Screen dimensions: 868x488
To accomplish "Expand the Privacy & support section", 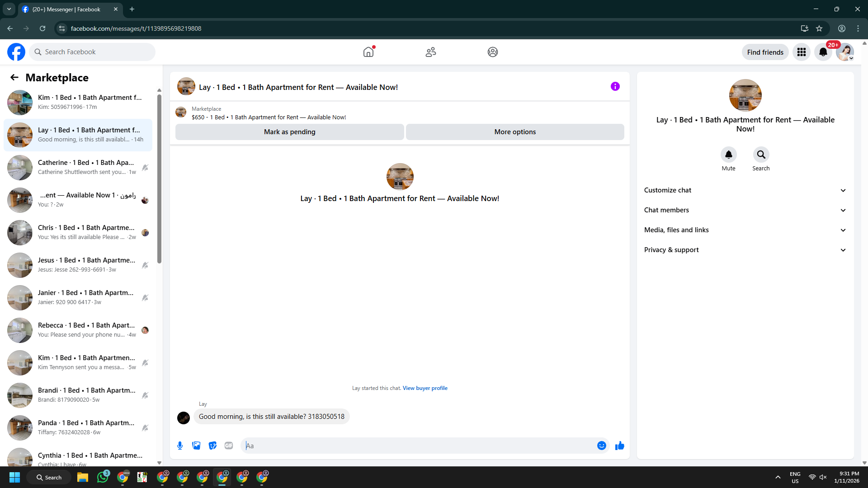I will point(745,250).
